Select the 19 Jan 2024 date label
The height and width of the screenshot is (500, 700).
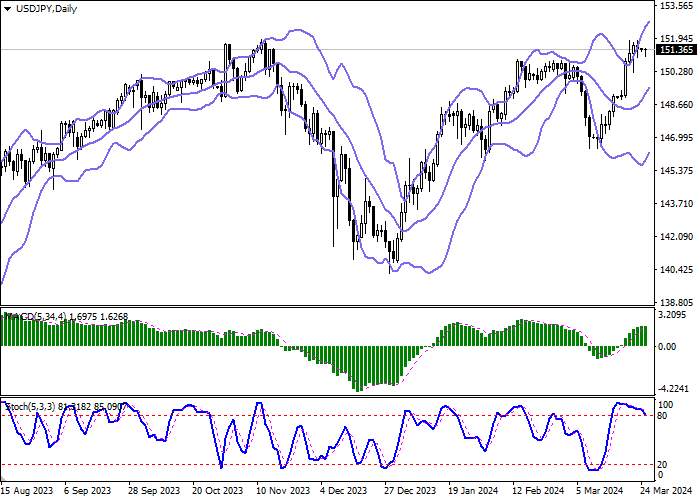pyautogui.click(x=473, y=491)
